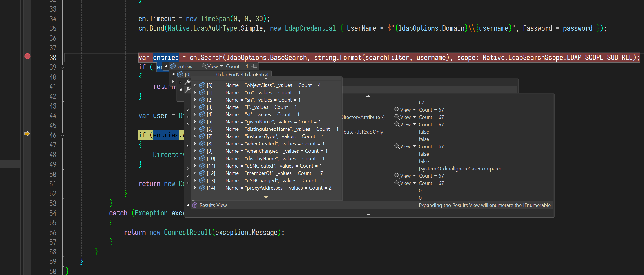Image resolution: width=644 pixels, height=275 pixels.
Task: Collapse the [0] LdapForNet.LdapEntry node
Action: pos(173,74)
